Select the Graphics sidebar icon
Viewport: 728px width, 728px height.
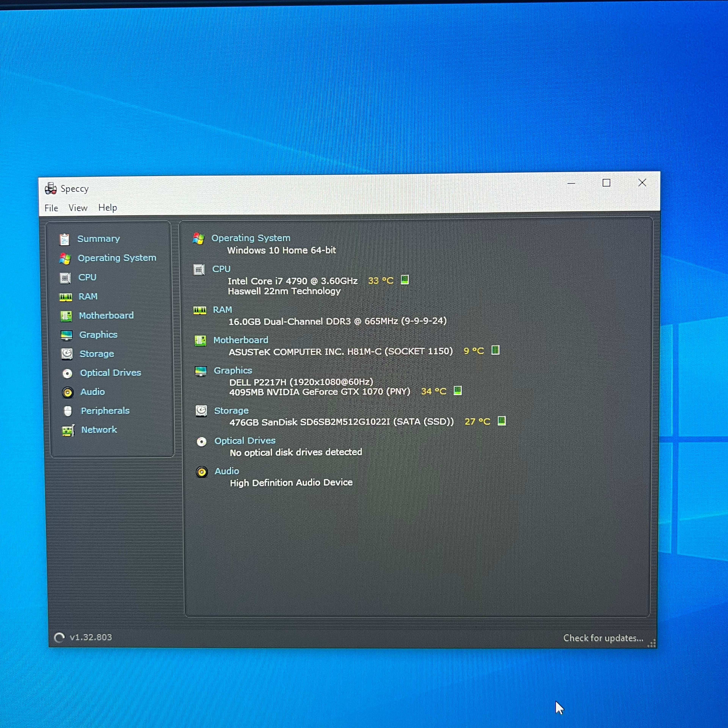pos(66,334)
